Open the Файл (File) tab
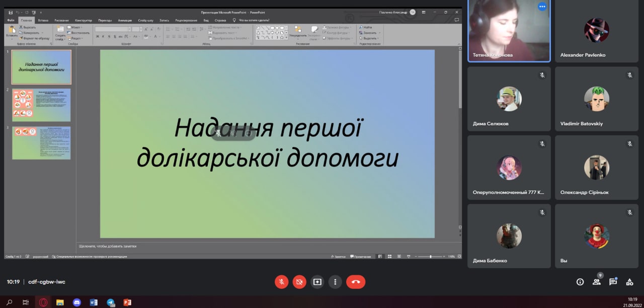The image size is (644, 308). [x=11, y=20]
